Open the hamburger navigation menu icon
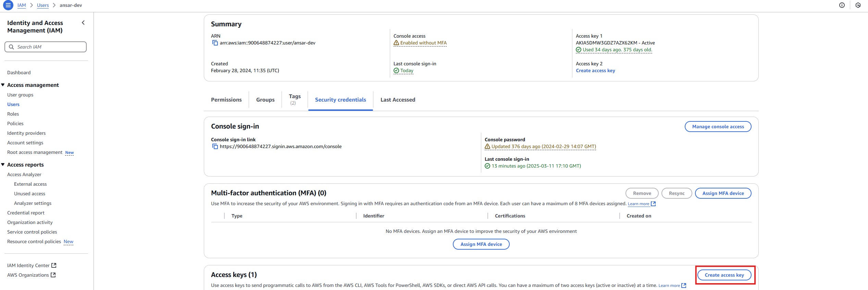Screen dimensions: 868x290 (x=8, y=5)
